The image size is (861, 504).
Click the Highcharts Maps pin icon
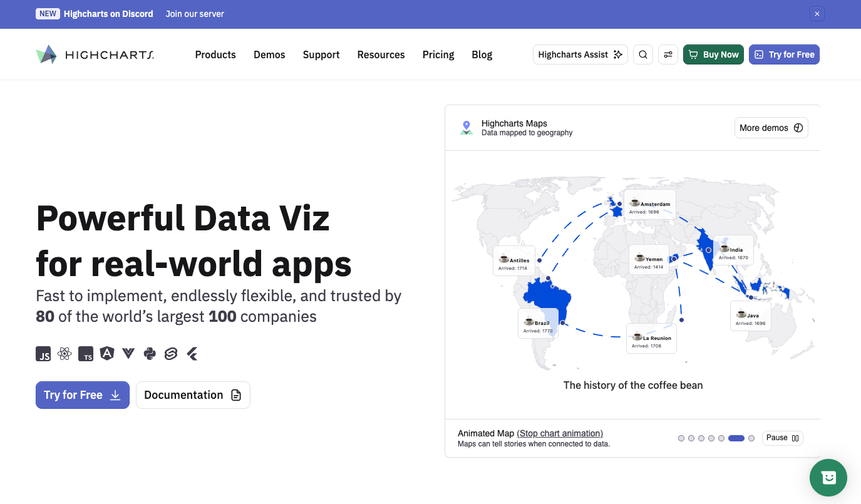click(466, 128)
